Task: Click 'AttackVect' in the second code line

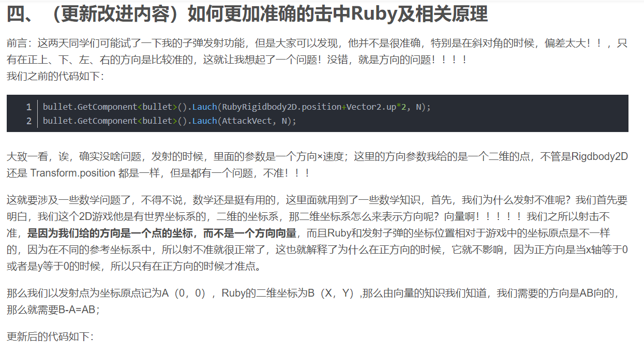Action: tap(246, 121)
